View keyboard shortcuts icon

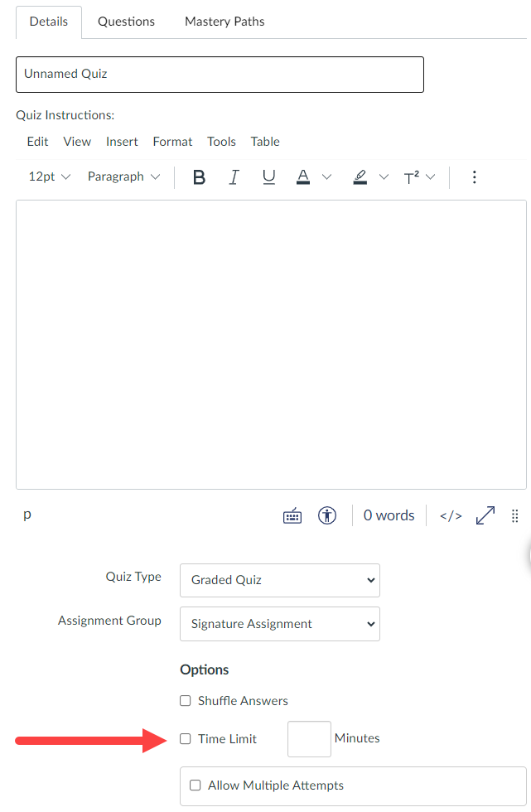(292, 515)
